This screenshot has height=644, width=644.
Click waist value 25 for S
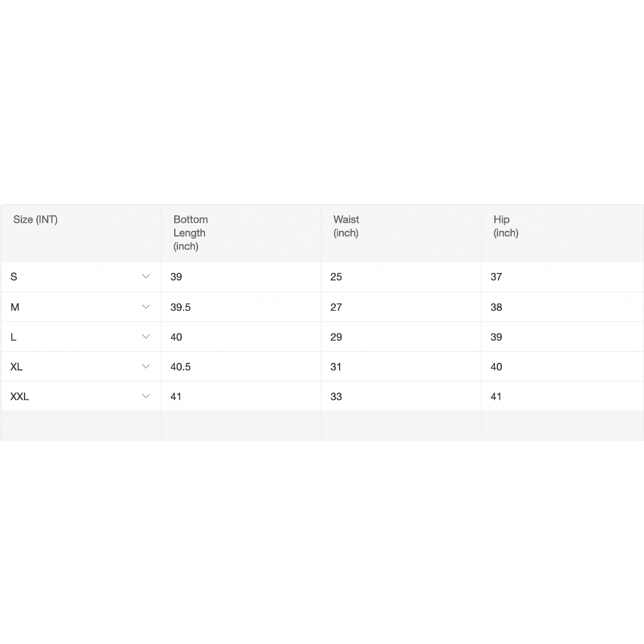(x=336, y=277)
